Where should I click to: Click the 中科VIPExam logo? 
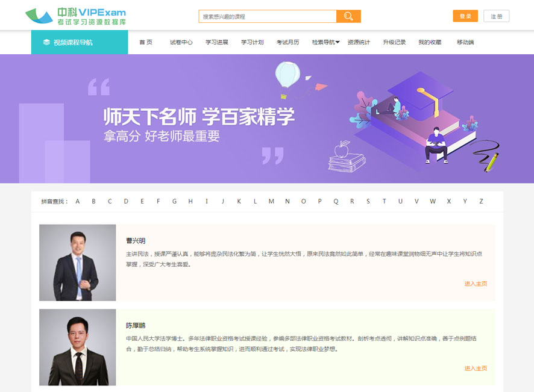(x=75, y=16)
